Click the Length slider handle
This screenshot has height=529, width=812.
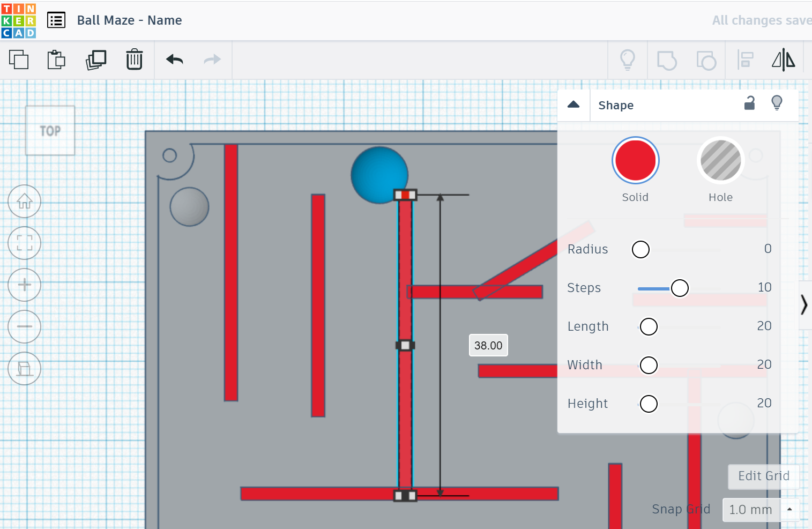pyautogui.click(x=649, y=326)
